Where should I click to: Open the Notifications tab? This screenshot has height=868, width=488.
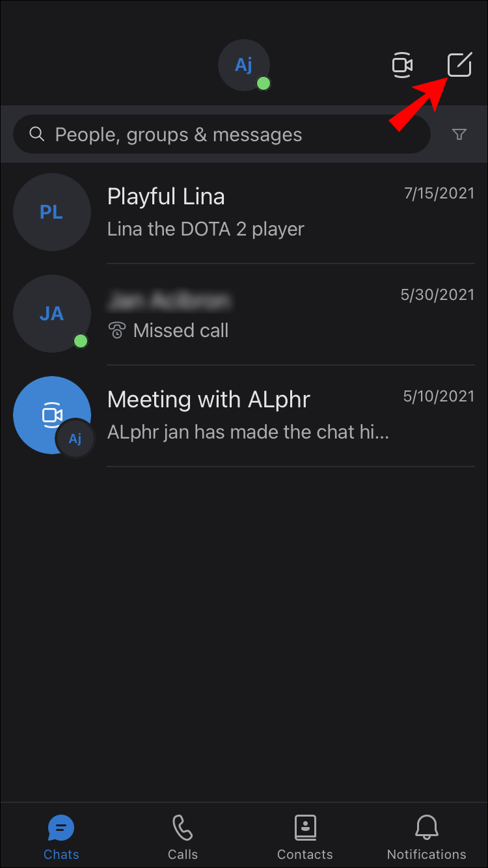point(427,838)
